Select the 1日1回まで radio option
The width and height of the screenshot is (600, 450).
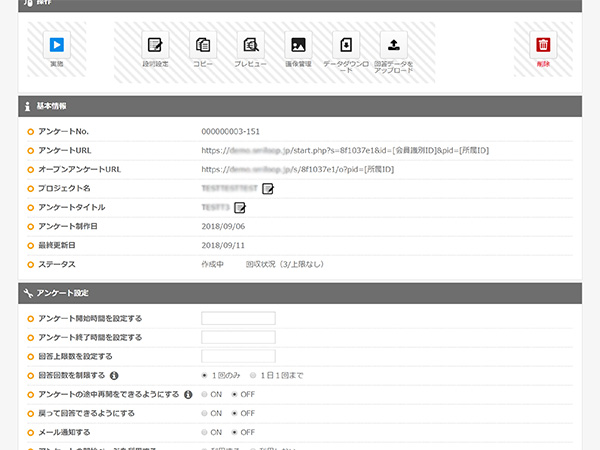(x=254, y=376)
